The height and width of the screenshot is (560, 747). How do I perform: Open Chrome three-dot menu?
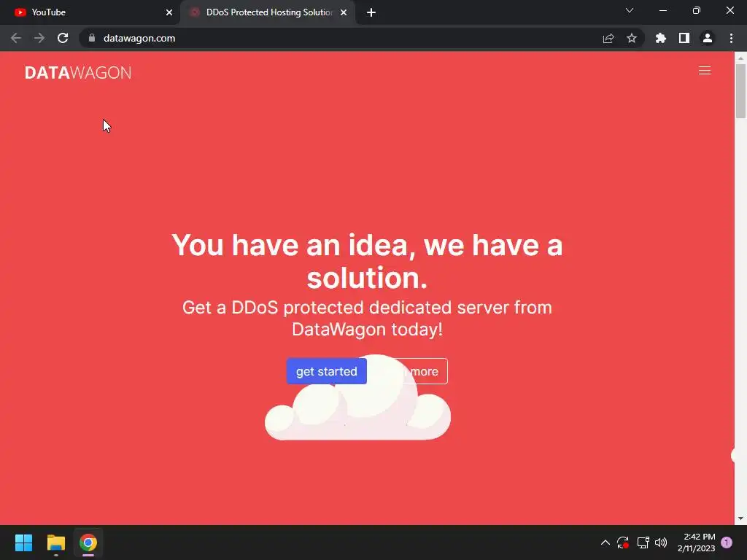(731, 38)
